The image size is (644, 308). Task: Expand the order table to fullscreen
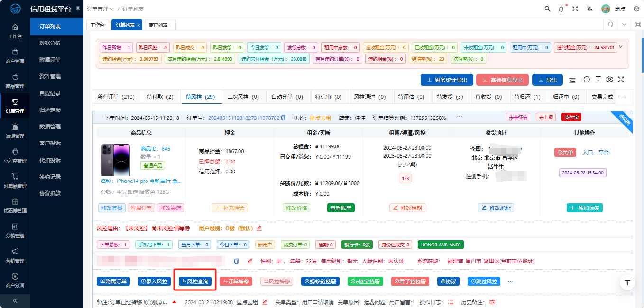coord(621,80)
